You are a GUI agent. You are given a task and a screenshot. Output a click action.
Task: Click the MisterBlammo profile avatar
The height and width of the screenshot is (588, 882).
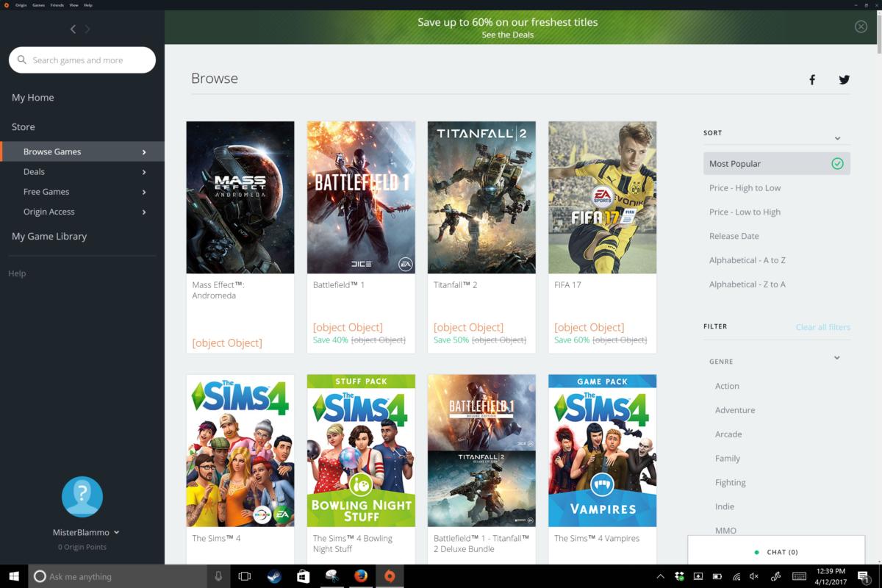pyautogui.click(x=82, y=497)
